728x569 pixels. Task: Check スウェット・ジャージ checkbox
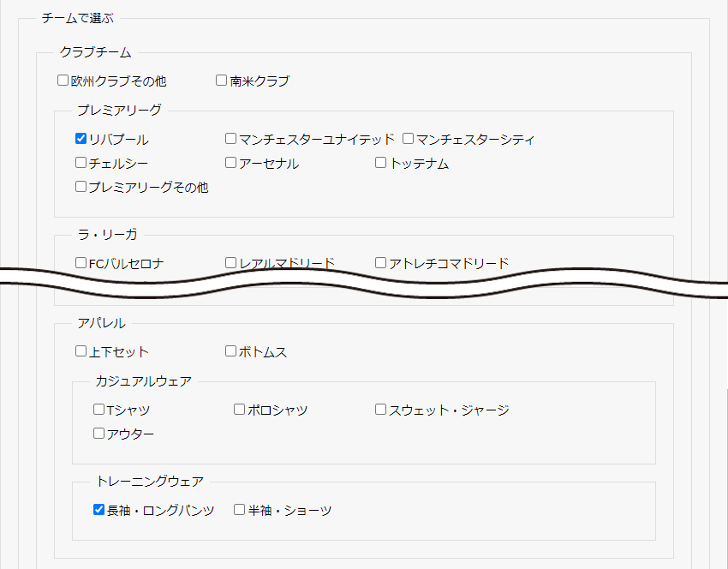click(x=380, y=410)
